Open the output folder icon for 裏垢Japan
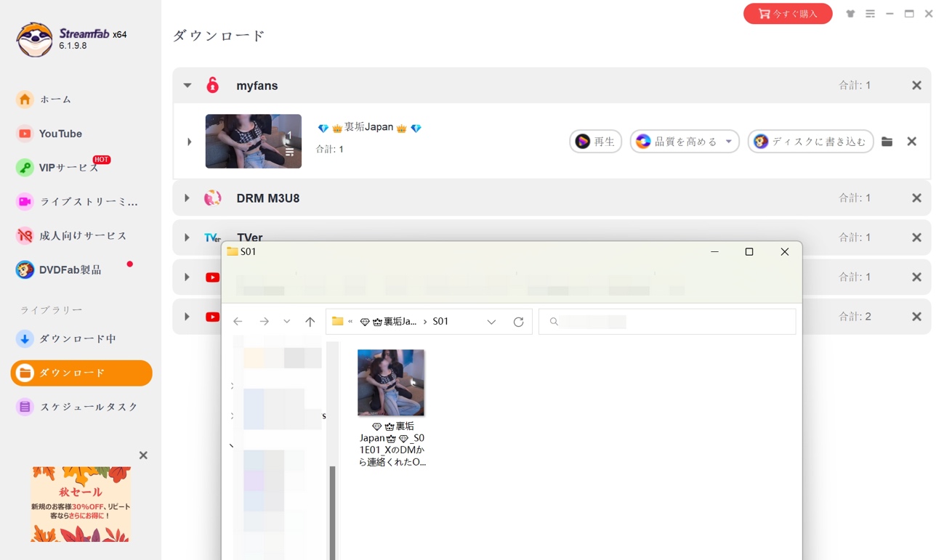The image size is (944, 560). 887,142
